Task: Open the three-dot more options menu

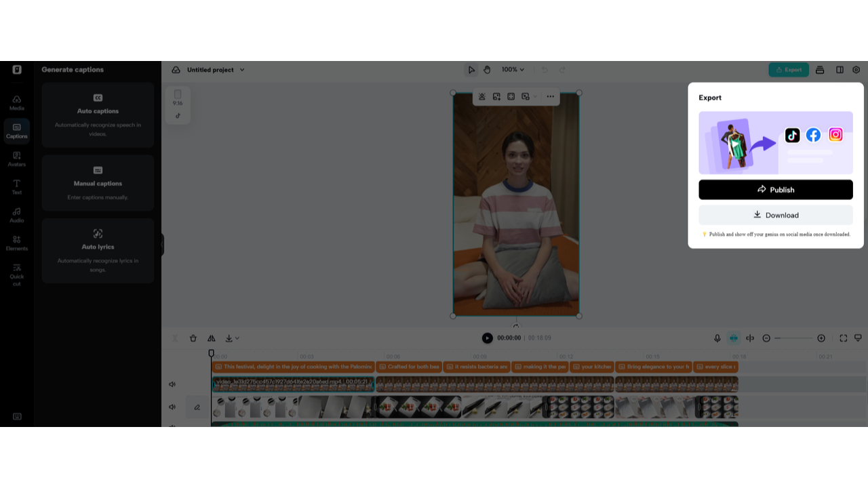Action: point(550,97)
